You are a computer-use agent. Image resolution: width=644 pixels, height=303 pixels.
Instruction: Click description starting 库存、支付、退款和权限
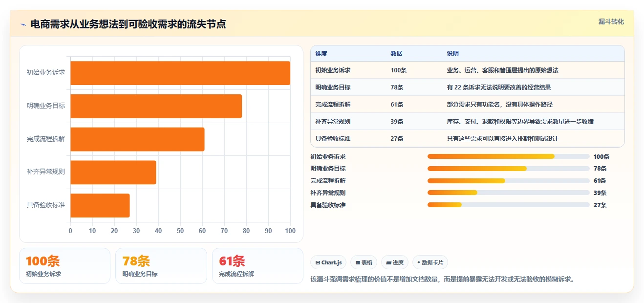coord(520,122)
